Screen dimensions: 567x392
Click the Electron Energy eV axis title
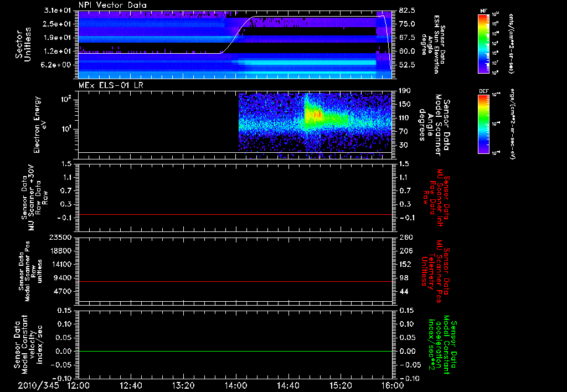pyautogui.click(x=40, y=125)
